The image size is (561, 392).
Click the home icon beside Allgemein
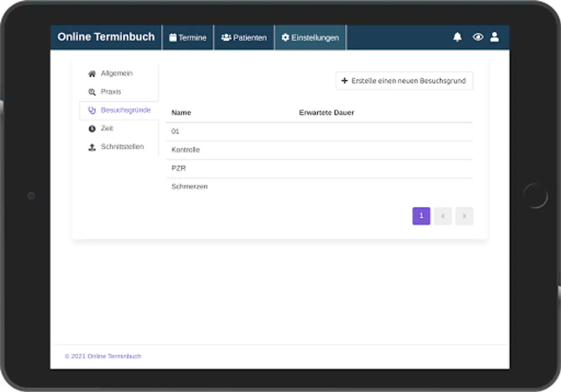tap(92, 74)
